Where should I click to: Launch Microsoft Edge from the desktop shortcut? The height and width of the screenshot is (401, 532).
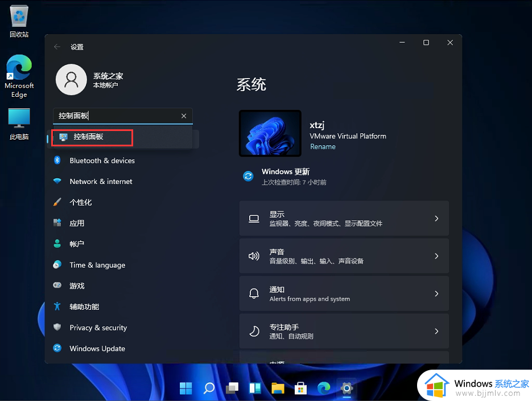[19, 76]
